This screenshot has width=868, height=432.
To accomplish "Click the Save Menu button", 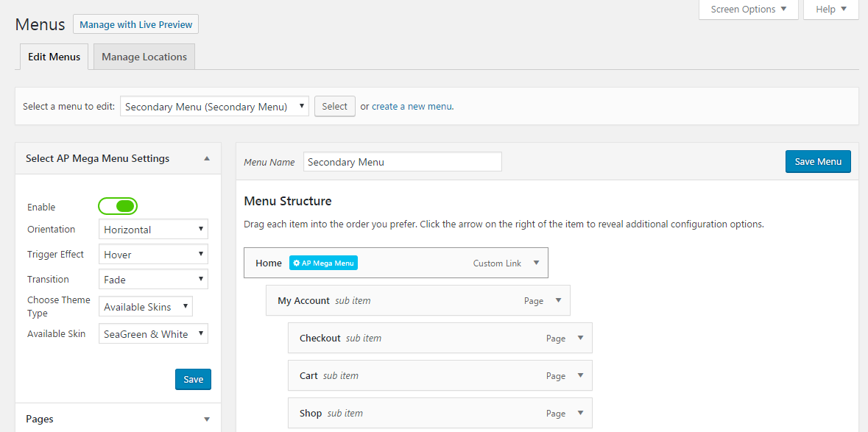I will pos(818,161).
